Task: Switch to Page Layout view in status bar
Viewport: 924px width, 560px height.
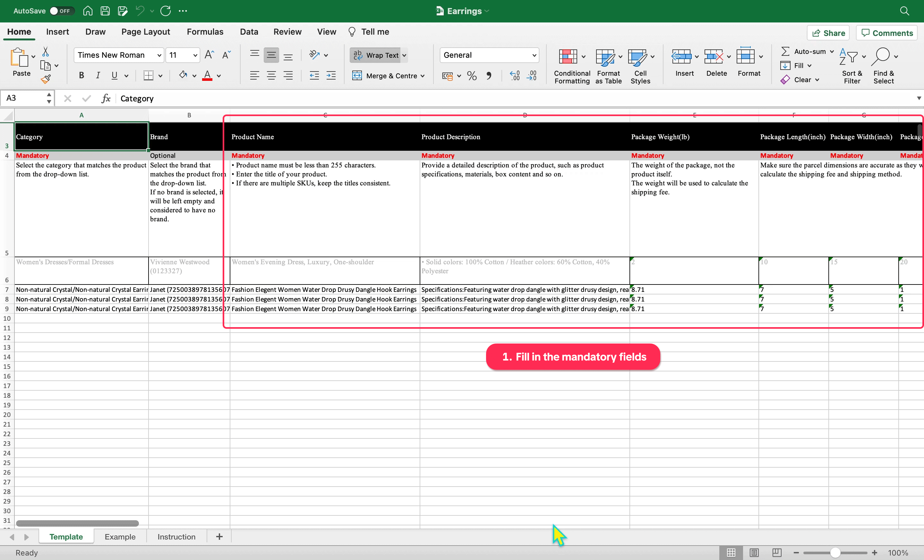Action: tap(754, 553)
